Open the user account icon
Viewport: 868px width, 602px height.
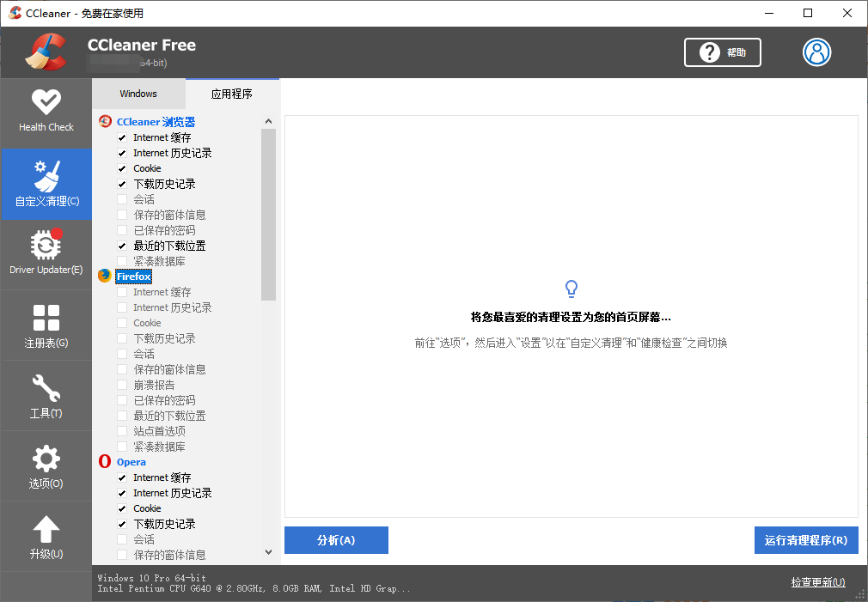[x=816, y=52]
